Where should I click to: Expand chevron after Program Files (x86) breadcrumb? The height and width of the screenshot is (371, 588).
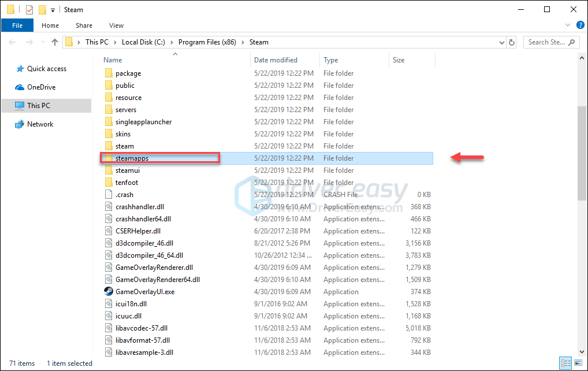coord(243,42)
